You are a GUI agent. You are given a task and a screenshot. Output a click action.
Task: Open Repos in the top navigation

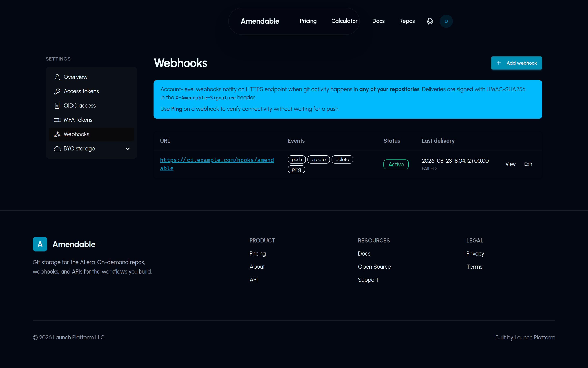coord(407,21)
